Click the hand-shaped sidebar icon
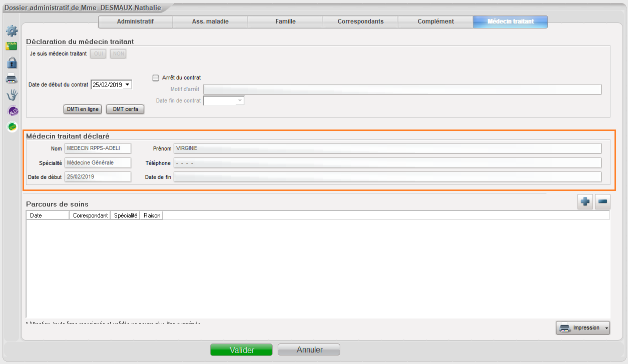Image resolution: width=628 pixels, height=364 pixels. click(x=12, y=95)
